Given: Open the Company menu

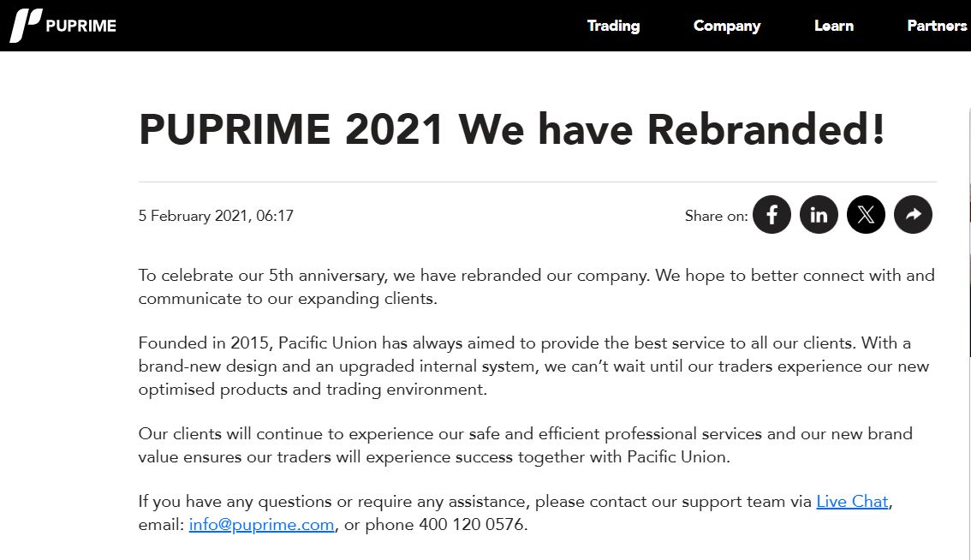Looking at the screenshot, I should click(x=727, y=26).
